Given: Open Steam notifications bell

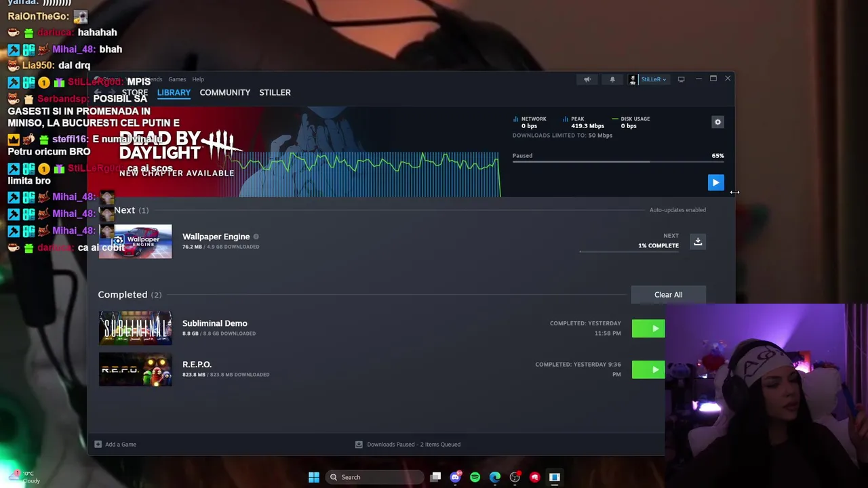Looking at the screenshot, I should [612, 79].
